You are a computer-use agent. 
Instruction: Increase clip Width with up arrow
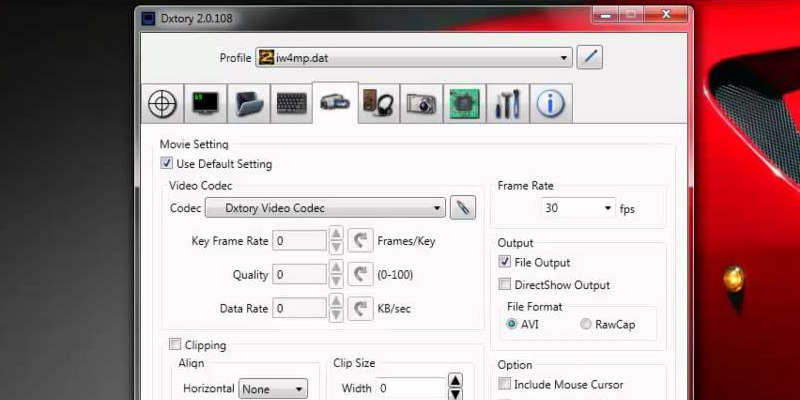(455, 381)
